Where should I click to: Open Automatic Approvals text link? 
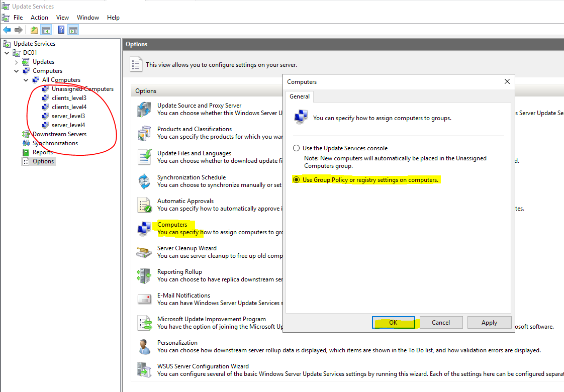click(185, 201)
